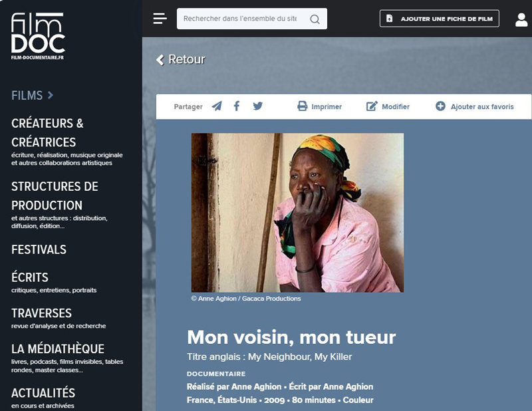Screen dimensions: 532x411
Task: Share via the paper plane icon
Action: click(x=217, y=106)
